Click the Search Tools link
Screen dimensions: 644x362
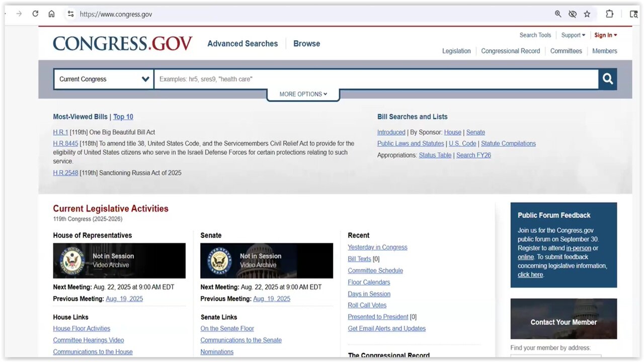click(x=535, y=35)
